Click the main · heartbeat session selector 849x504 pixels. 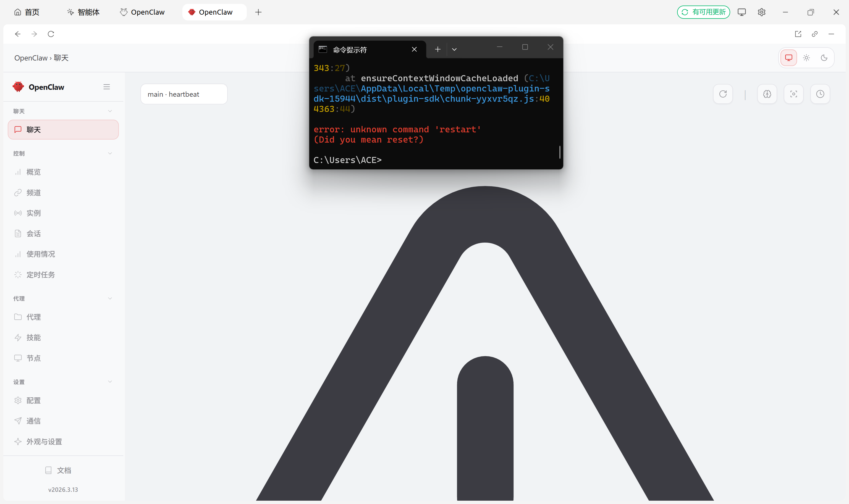(x=184, y=95)
